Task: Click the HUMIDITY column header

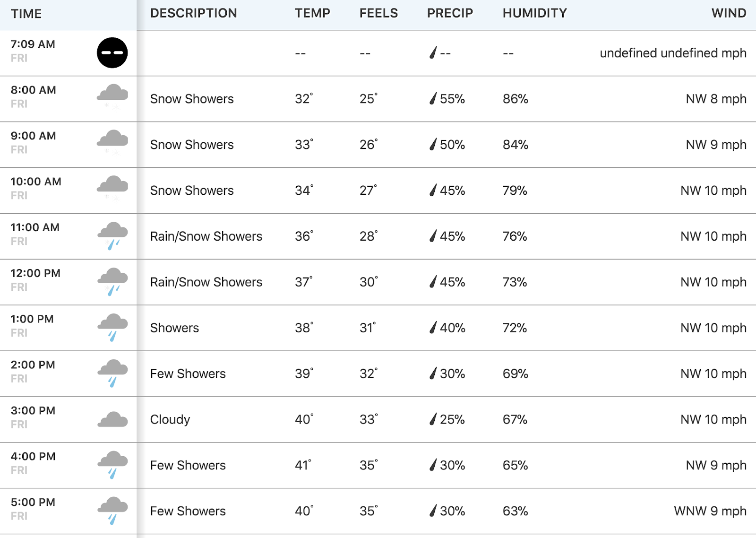Action: pos(535,13)
